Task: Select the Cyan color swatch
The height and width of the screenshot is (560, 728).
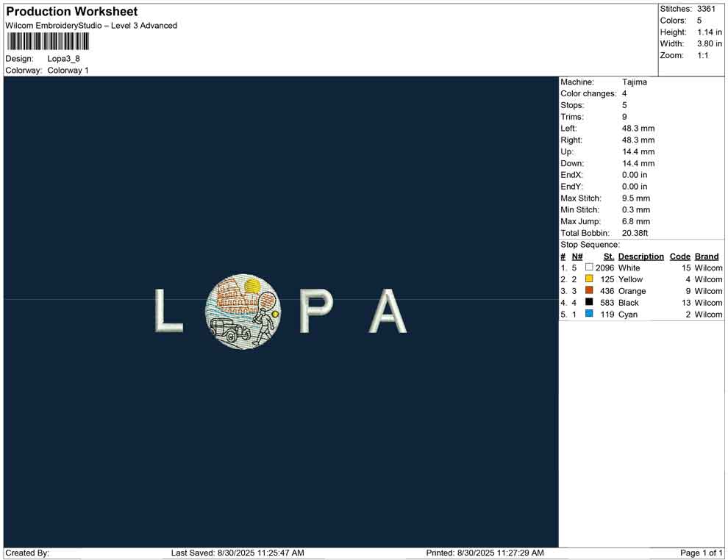Action: click(x=589, y=314)
